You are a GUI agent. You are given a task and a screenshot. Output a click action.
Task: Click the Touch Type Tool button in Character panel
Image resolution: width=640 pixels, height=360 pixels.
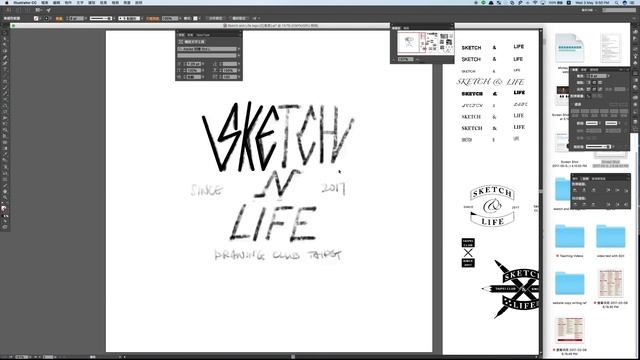coord(192,42)
